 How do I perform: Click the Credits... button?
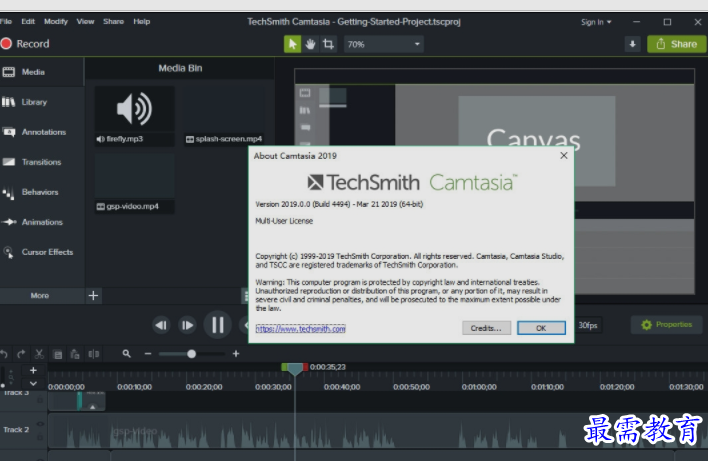point(486,328)
